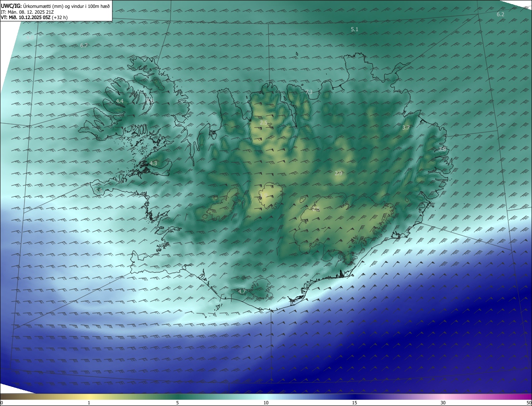
Task: Click the 4.3 value label
Action: pos(153,164)
